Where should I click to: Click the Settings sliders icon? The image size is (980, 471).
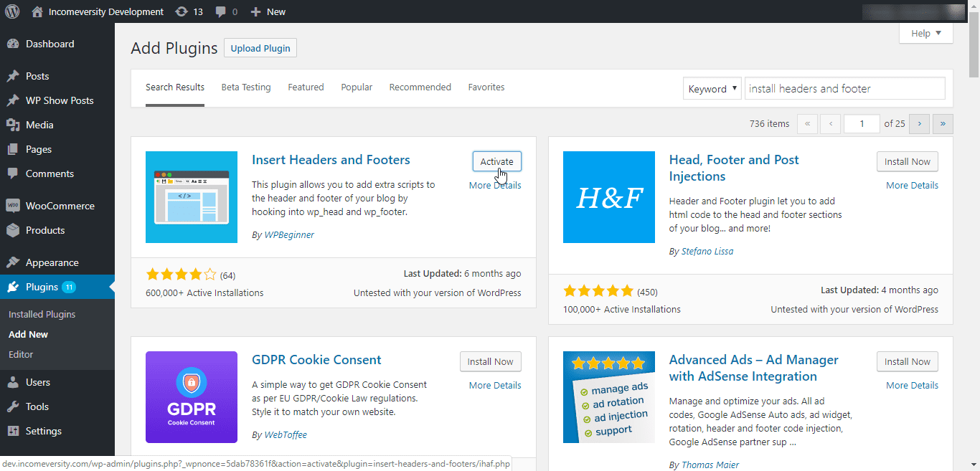(x=13, y=431)
